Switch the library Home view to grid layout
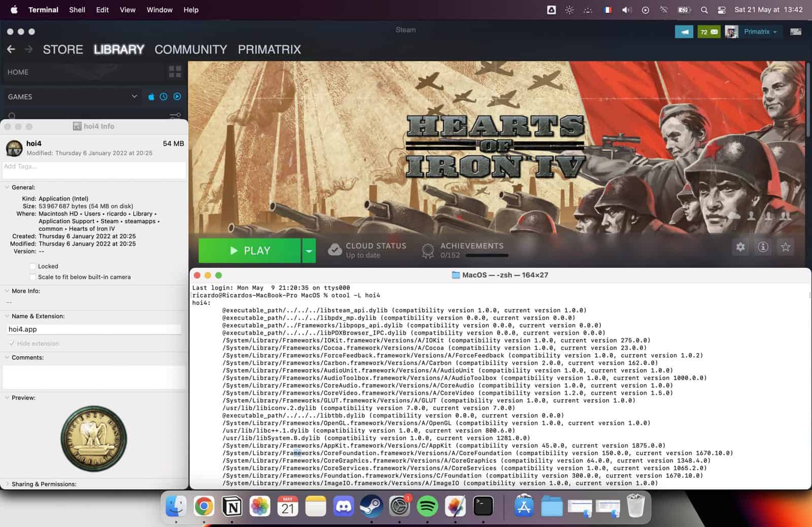Image resolution: width=812 pixels, height=527 pixels. tap(175, 72)
